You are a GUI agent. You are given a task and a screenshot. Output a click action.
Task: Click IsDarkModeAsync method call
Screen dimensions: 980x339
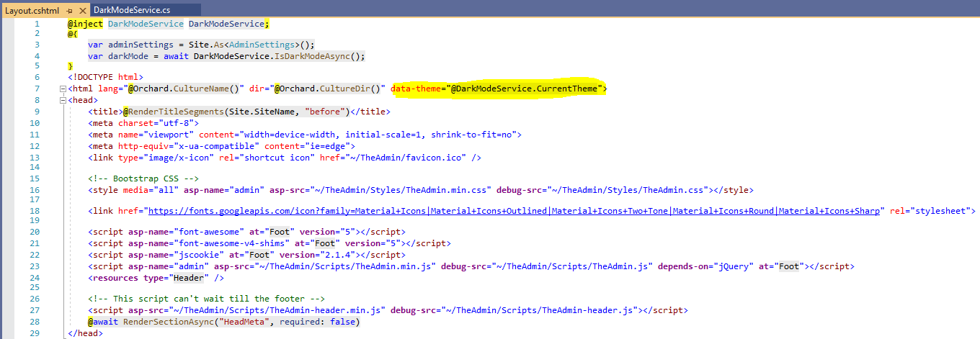(311, 56)
